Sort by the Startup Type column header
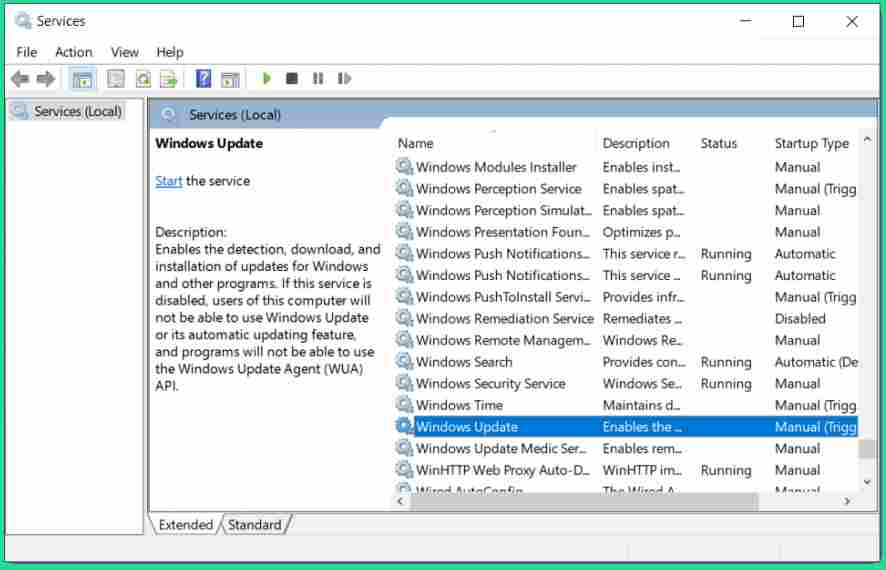The width and height of the screenshot is (886, 570). tap(811, 143)
